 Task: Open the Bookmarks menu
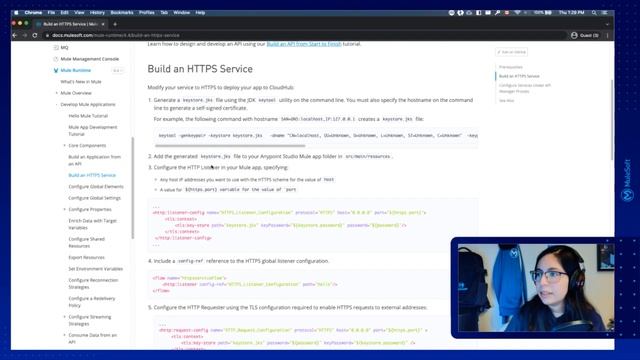(x=122, y=13)
